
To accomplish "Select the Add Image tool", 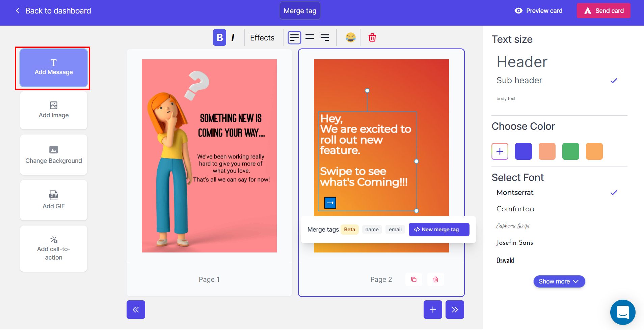I will (53, 110).
